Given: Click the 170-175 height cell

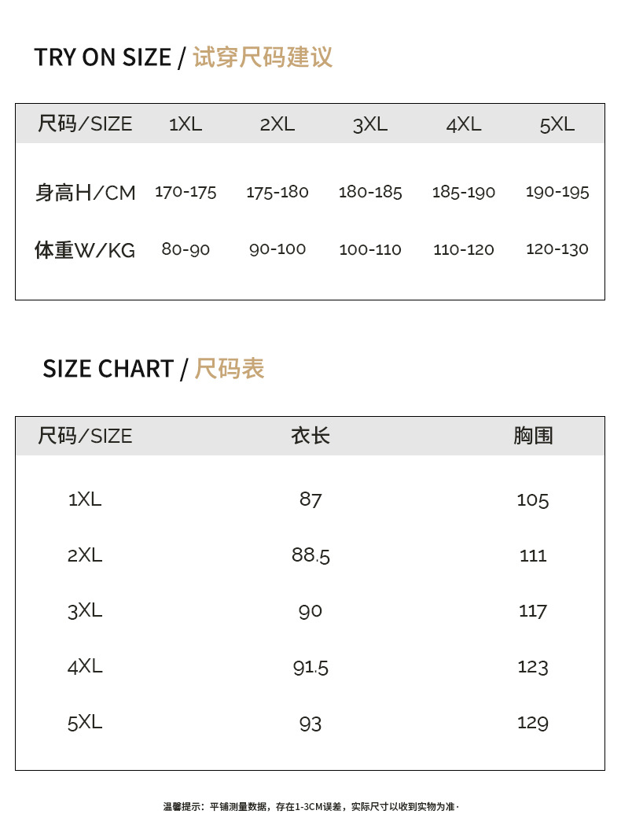Looking at the screenshot, I should coord(186,192).
